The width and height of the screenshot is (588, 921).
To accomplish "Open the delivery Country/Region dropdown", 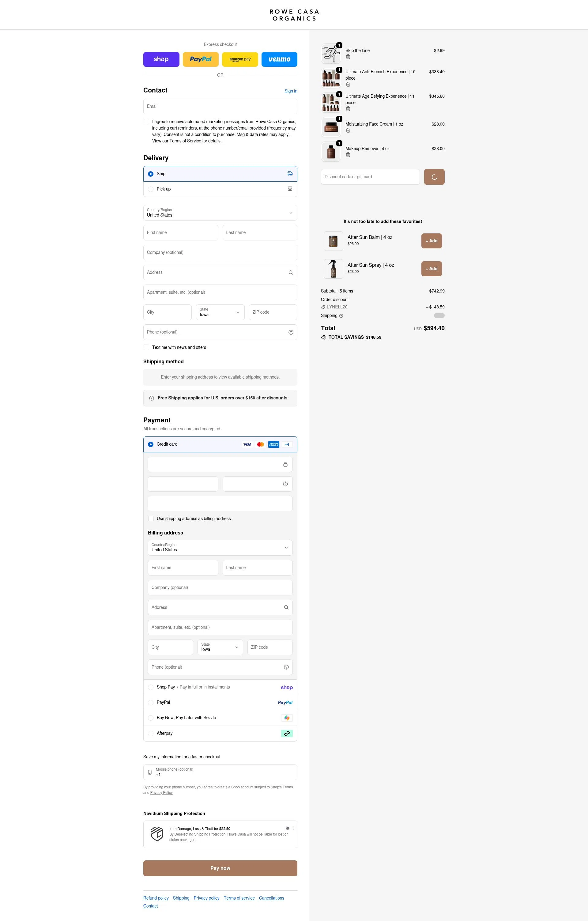I will coord(220,213).
